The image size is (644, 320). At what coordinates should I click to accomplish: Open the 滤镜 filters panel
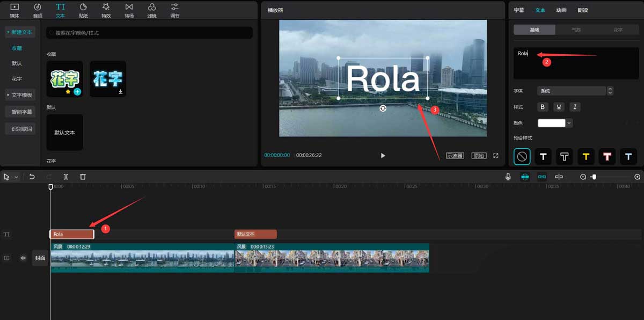[151, 10]
